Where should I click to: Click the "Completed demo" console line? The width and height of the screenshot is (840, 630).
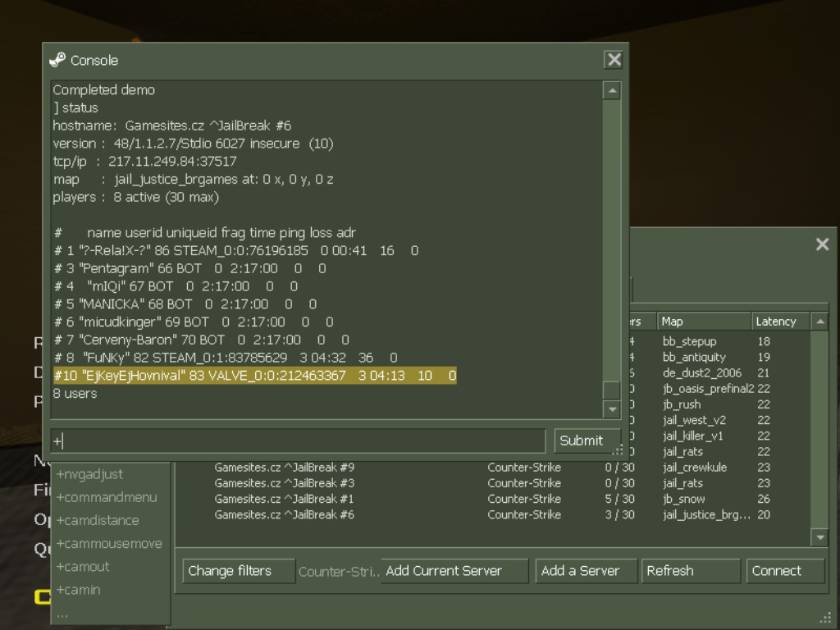104,90
